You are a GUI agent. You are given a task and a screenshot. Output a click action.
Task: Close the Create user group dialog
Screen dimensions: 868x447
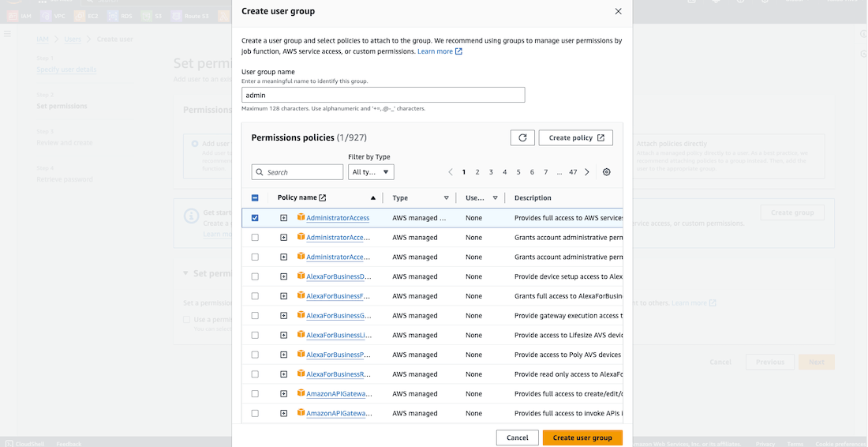click(618, 11)
